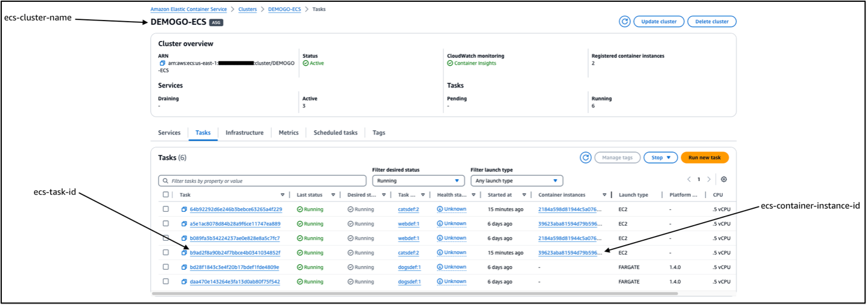
Task: Click the Running status icon in the a5e1ac80 row
Action: click(x=300, y=224)
